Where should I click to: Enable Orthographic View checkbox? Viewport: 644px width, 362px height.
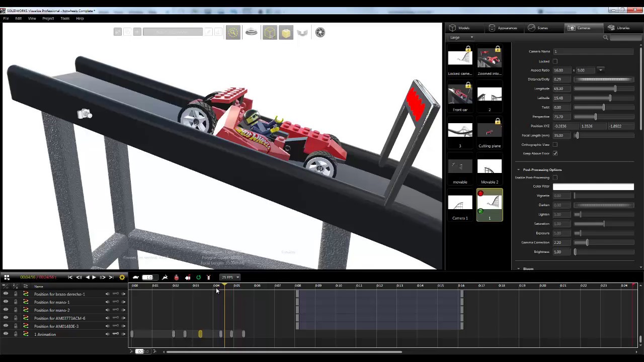[555, 145]
